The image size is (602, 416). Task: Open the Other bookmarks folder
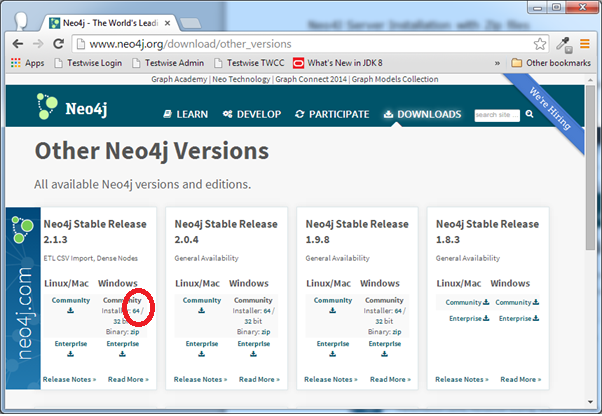[551, 63]
